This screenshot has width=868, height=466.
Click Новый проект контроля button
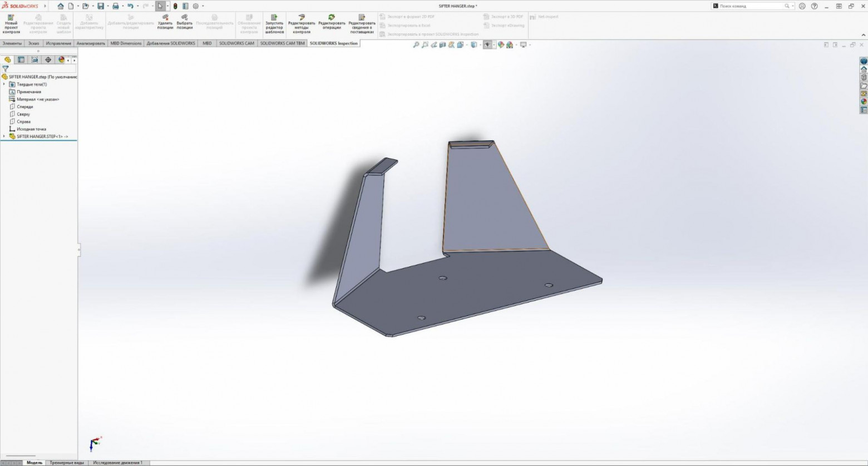pos(11,24)
